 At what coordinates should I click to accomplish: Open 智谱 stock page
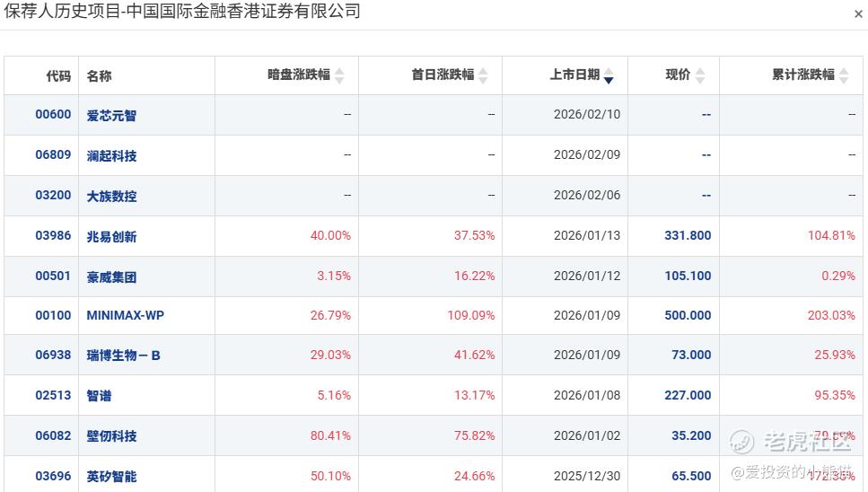pos(99,396)
